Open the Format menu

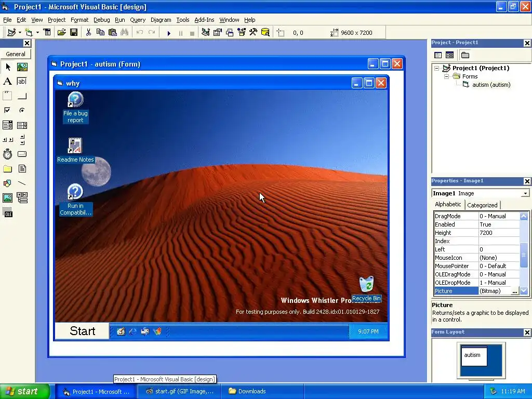[x=79, y=20]
